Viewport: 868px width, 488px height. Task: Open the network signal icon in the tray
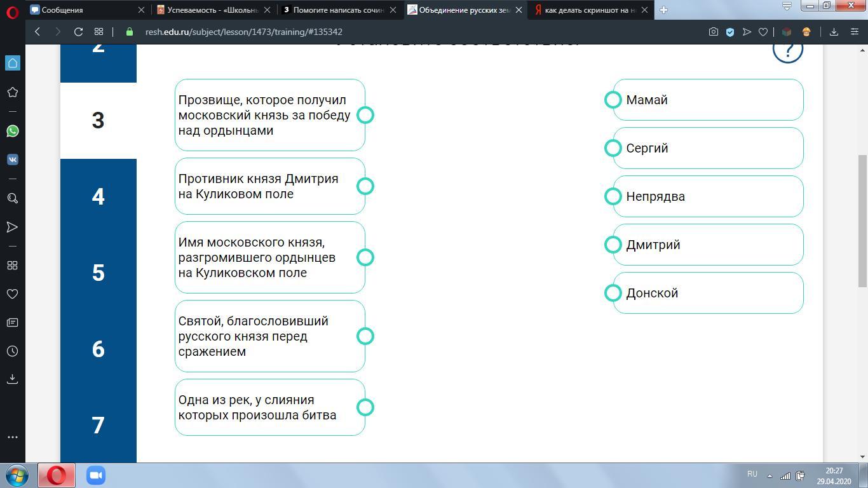pos(785,475)
